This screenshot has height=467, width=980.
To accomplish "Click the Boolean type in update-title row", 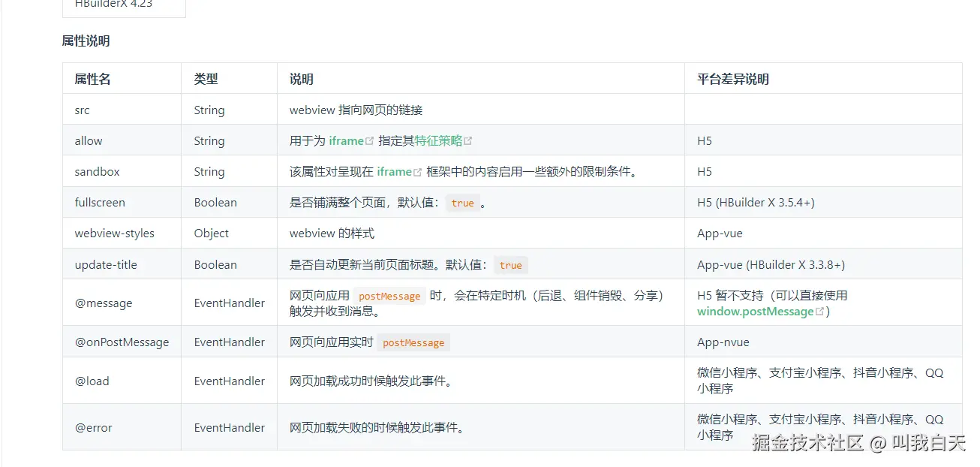I will point(215,264).
